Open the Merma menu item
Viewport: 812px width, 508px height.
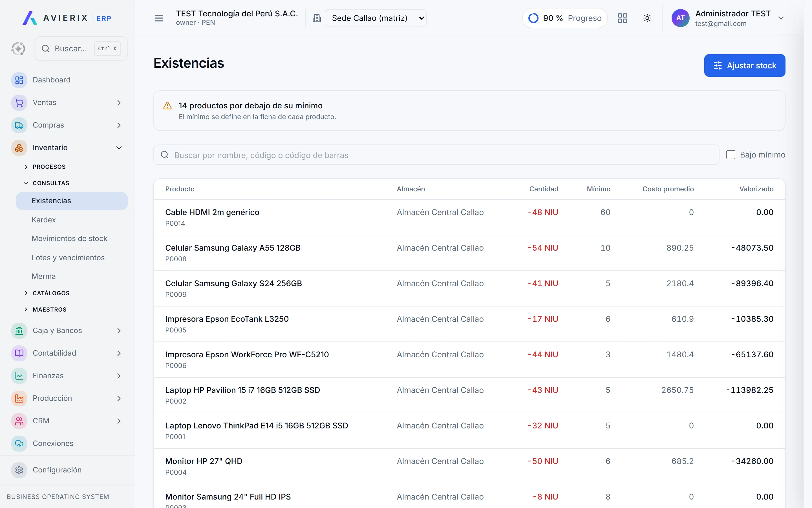pyautogui.click(x=44, y=276)
